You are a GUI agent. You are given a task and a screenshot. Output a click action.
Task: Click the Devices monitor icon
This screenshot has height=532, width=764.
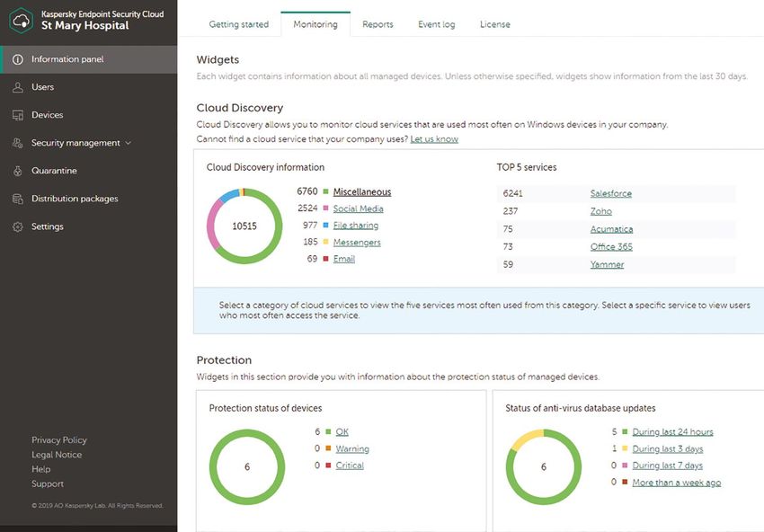(x=18, y=115)
